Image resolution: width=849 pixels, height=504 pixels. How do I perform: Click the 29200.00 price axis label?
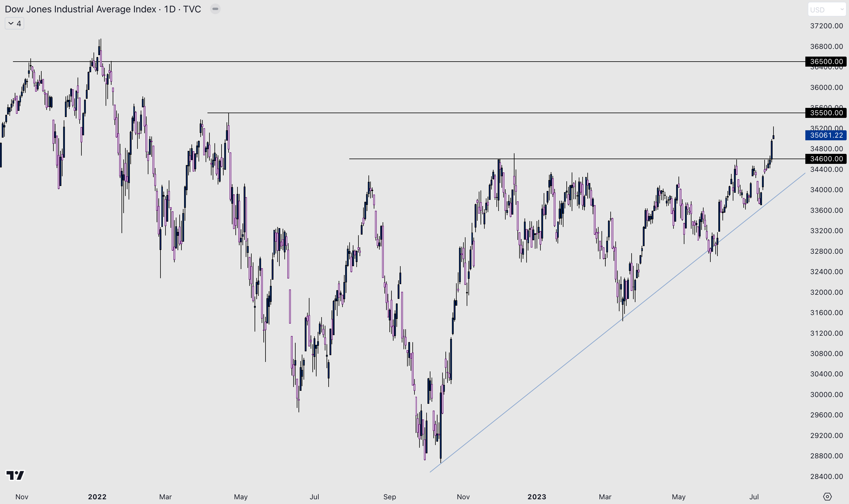[x=827, y=435]
